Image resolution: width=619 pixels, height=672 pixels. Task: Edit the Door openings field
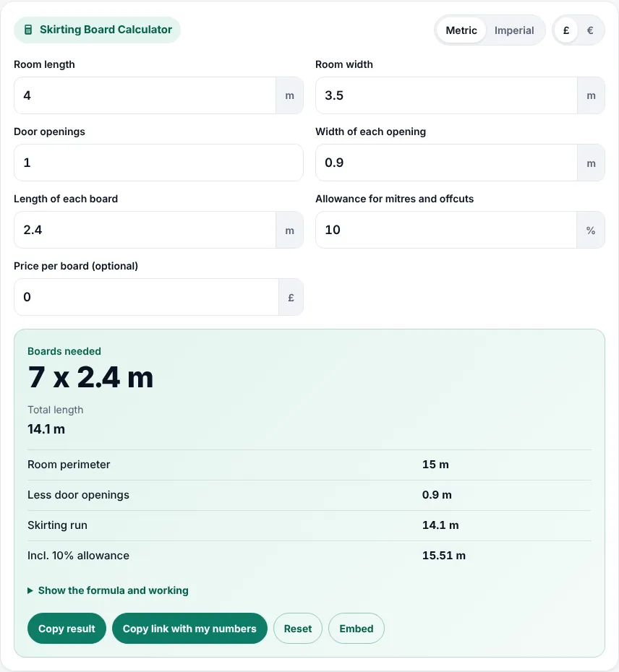(158, 163)
